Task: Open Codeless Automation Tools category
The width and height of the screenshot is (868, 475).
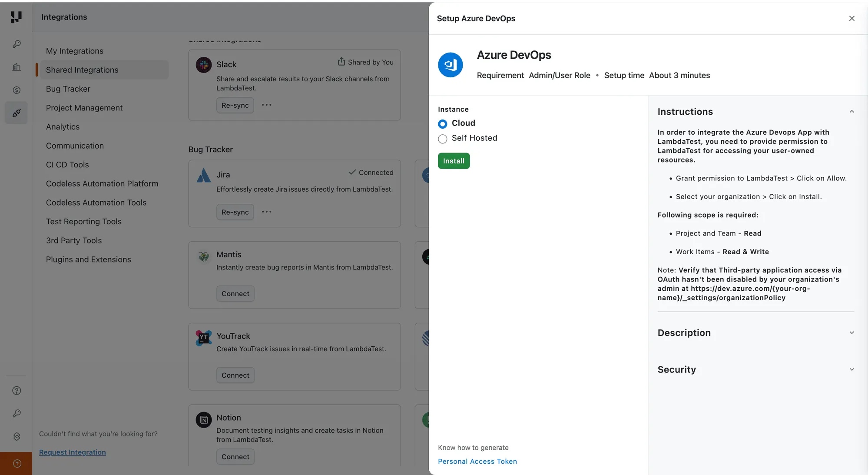Action: (x=96, y=203)
